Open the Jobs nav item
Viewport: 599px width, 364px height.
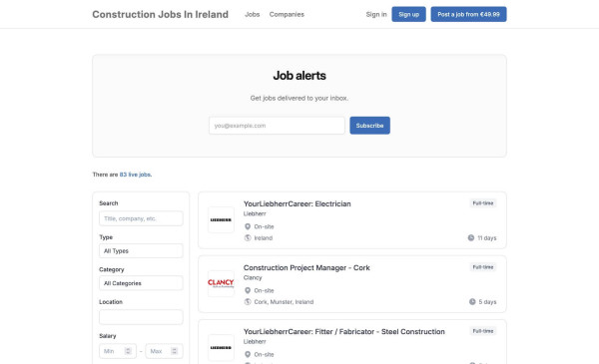point(253,15)
